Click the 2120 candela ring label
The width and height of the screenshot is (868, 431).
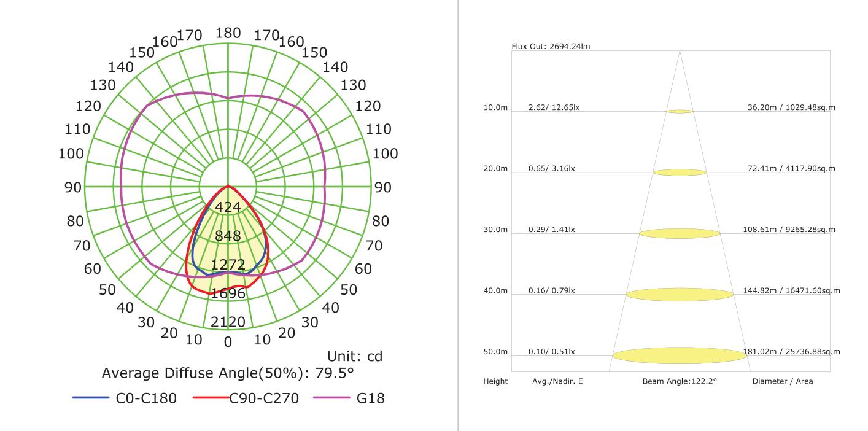click(x=228, y=322)
